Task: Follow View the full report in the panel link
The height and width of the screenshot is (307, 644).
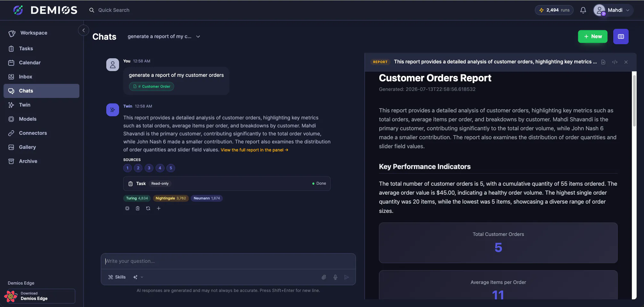Action: click(x=254, y=150)
